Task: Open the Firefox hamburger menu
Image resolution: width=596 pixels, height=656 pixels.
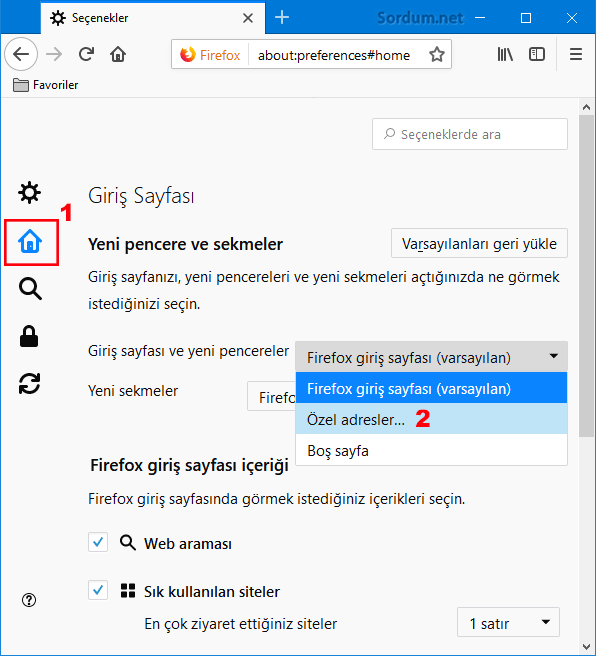Action: pos(576,54)
